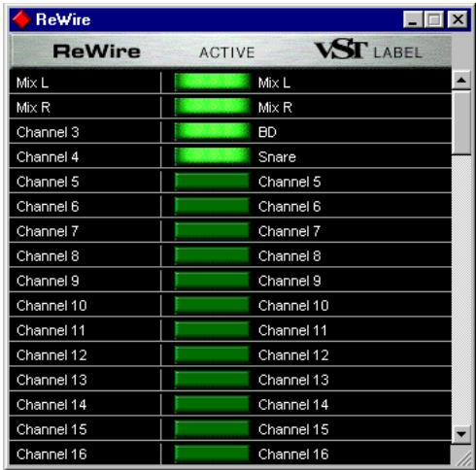Close the ReWire window

[458, 19]
